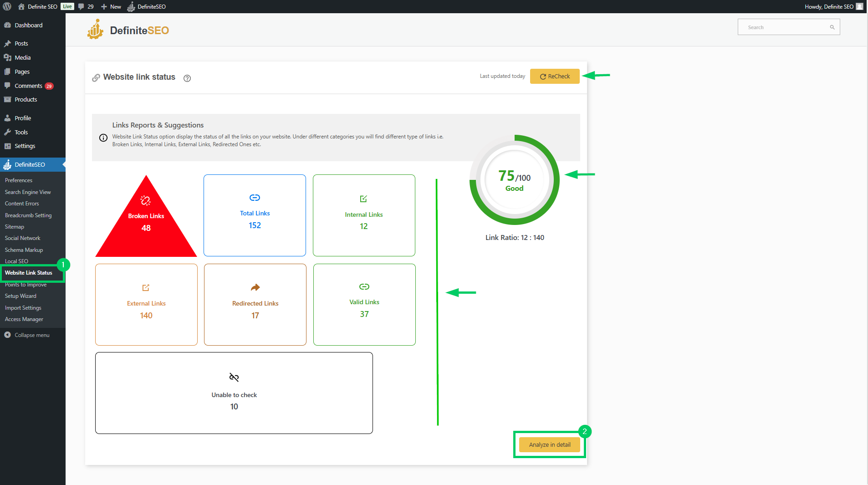
Task: Open Setup Wizard submenu item
Action: point(20,296)
